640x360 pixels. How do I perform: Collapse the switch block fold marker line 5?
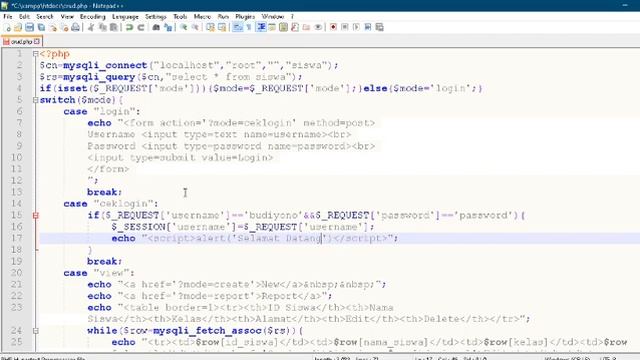coord(36,100)
